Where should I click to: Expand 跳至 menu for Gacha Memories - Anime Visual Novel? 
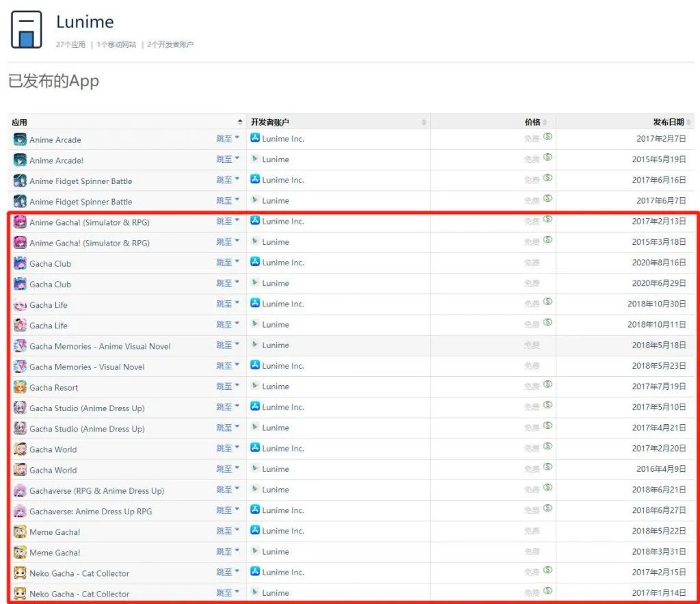click(228, 345)
